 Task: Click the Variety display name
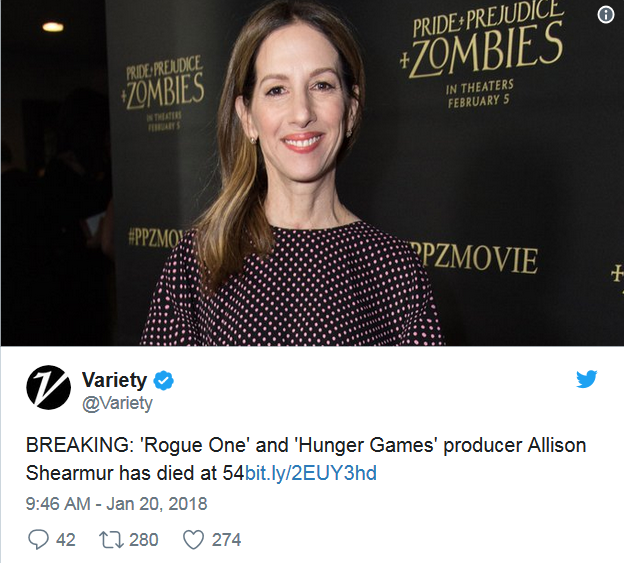click(114, 380)
